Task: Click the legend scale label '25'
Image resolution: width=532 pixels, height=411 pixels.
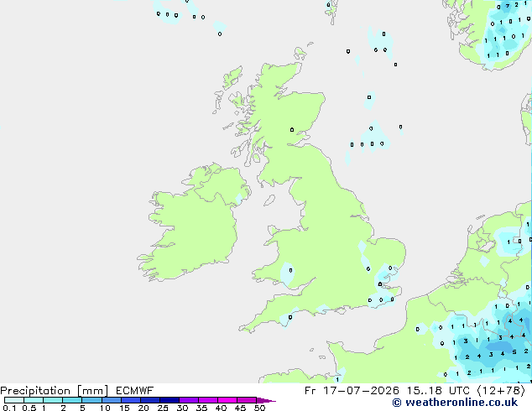Action: point(163,408)
